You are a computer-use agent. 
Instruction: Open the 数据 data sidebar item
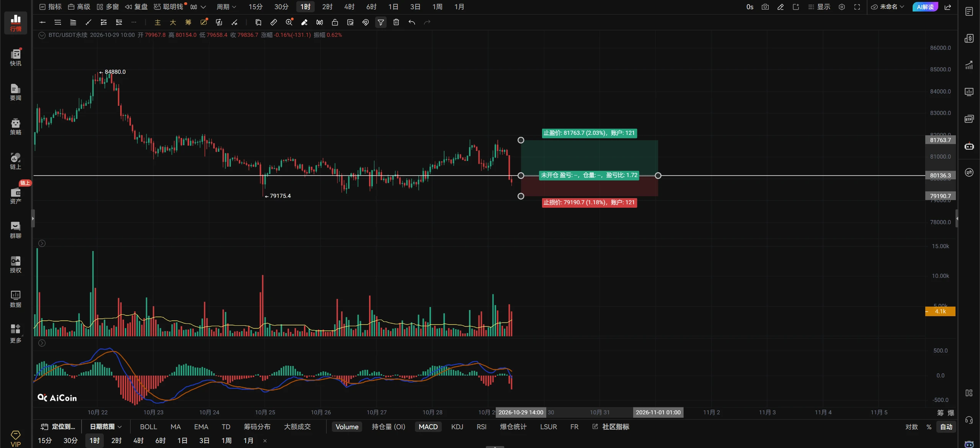(16, 299)
